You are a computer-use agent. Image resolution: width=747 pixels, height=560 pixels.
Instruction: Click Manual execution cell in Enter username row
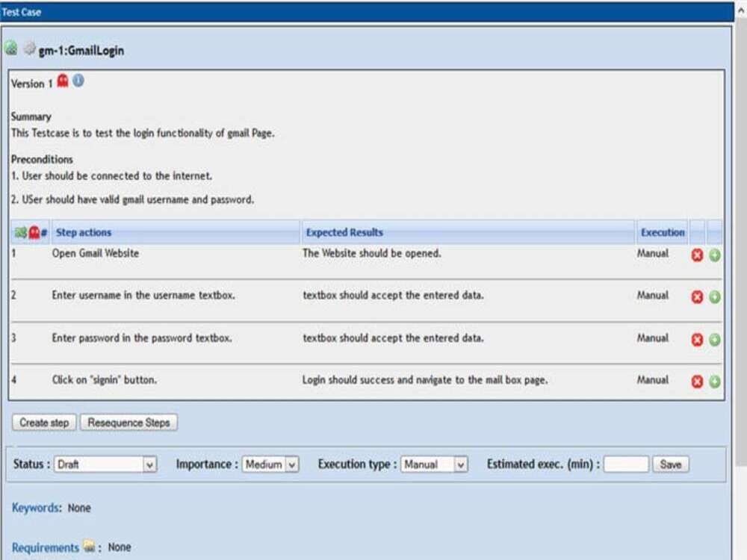(653, 295)
